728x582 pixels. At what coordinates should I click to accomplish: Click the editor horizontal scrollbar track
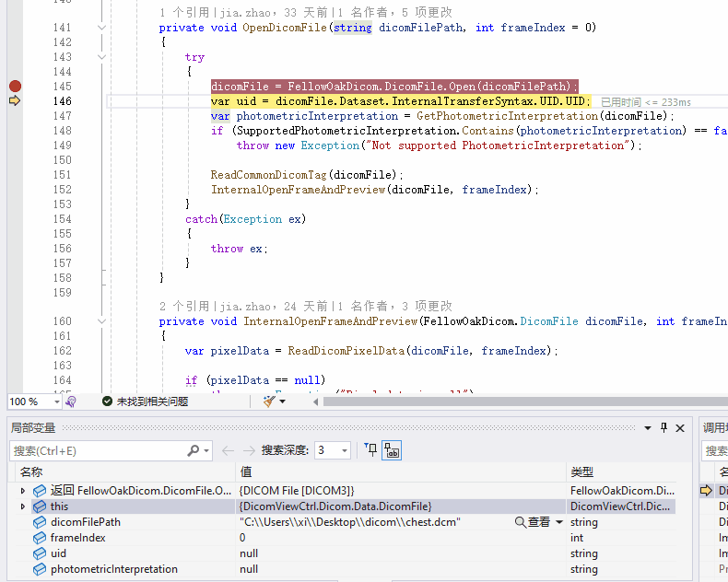coord(524,402)
